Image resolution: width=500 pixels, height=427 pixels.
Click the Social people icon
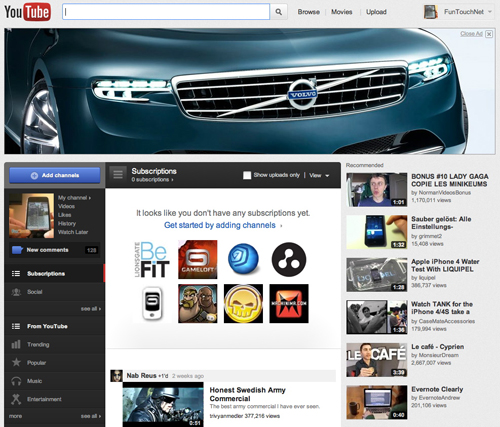coord(16,292)
